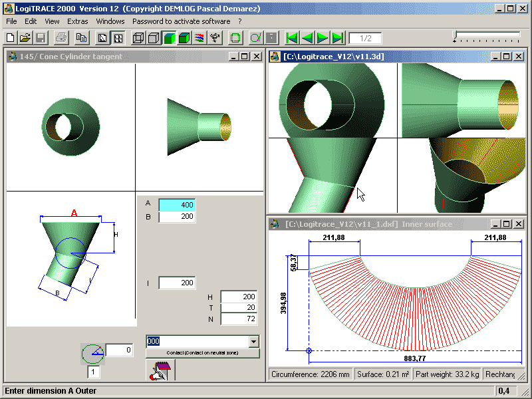Click the dimension B input field
Screen dimensions: 532x399
[x=177, y=217]
